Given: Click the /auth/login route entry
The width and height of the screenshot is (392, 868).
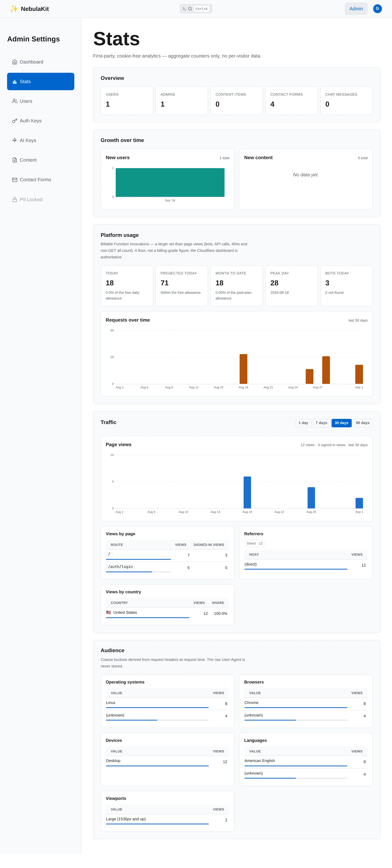Looking at the screenshot, I should (120, 567).
